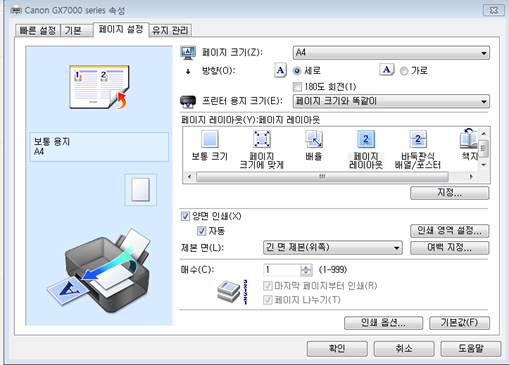This screenshot has height=365, width=509.
Task: Select 세로 portrait radio button
Action: (296, 71)
